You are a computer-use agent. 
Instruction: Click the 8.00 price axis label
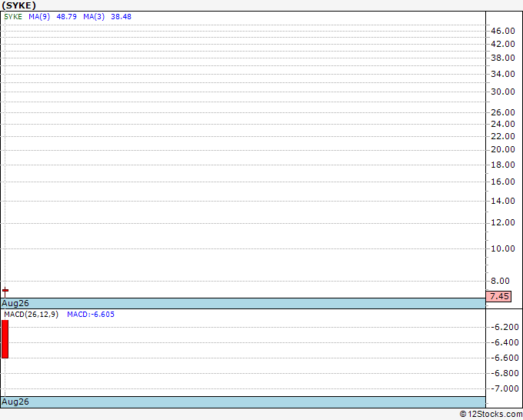click(x=501, y=281)
